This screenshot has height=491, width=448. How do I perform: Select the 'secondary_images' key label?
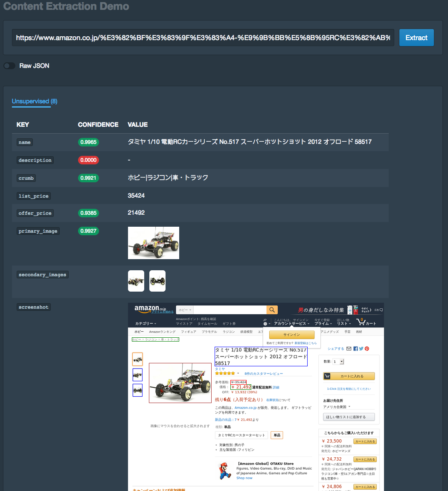[x=43, y=275]
